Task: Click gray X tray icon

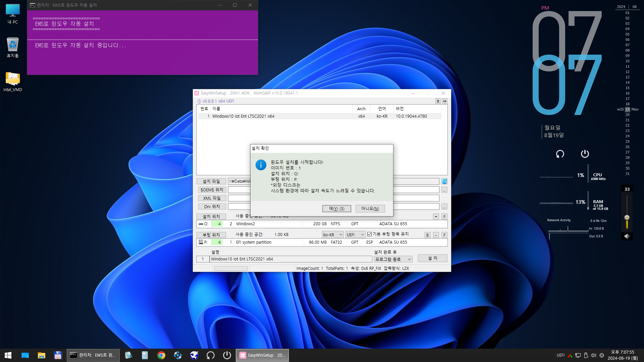Action: click(602, 355)
